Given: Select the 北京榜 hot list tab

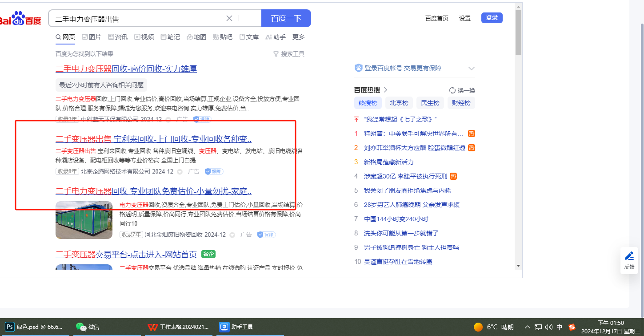Looking at the screenshot, I should pos(399,103).
